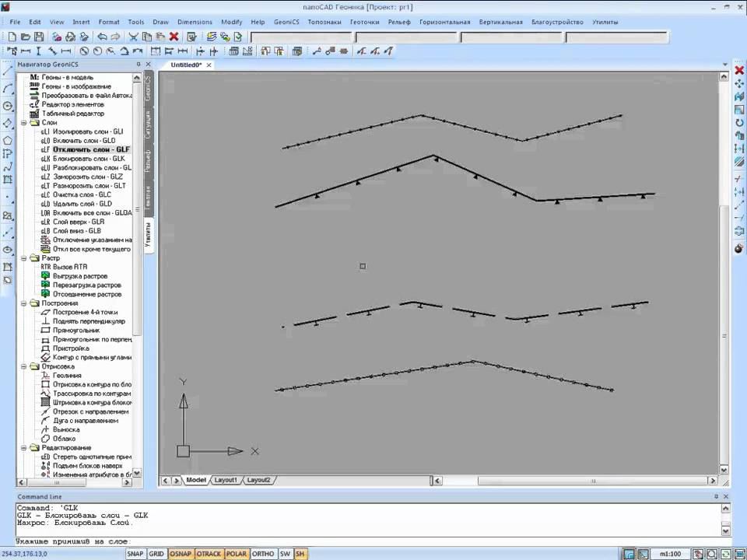Click the Undo arrow icon
The width and height of the screenshot is (747, 560).
click(x=102, y=37)
